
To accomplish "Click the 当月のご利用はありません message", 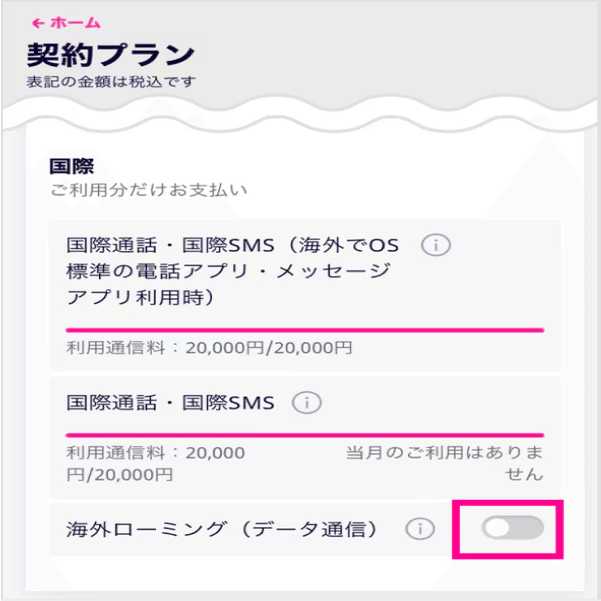I will pos(445,464).
